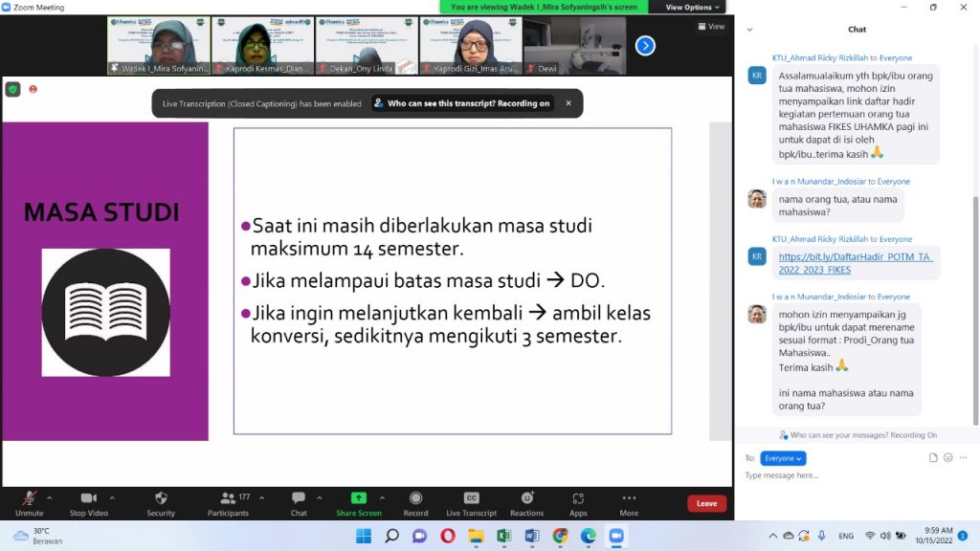Viewport: 980px width, 551px height.
Task: Open Reactions emoji icon
Action: (526, 498)
